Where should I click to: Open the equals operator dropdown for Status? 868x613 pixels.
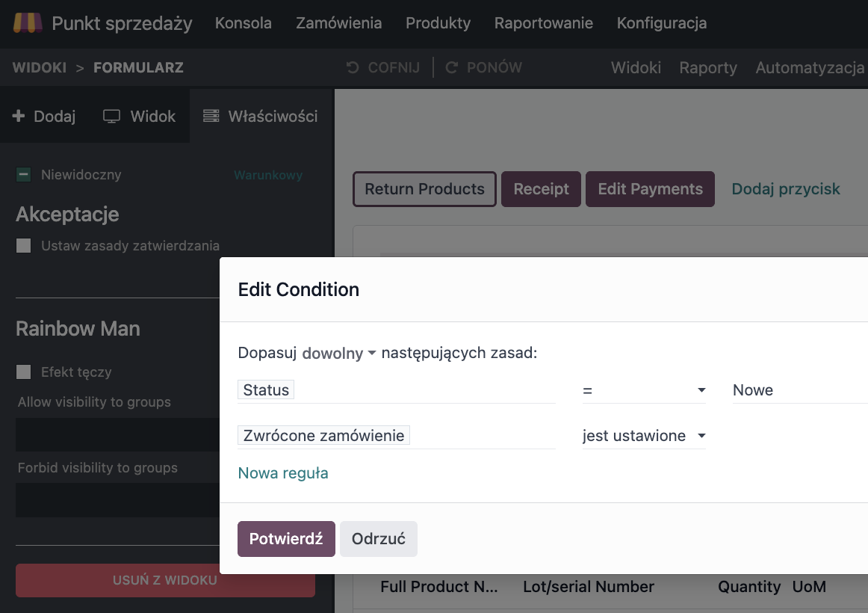coord(644,390)
